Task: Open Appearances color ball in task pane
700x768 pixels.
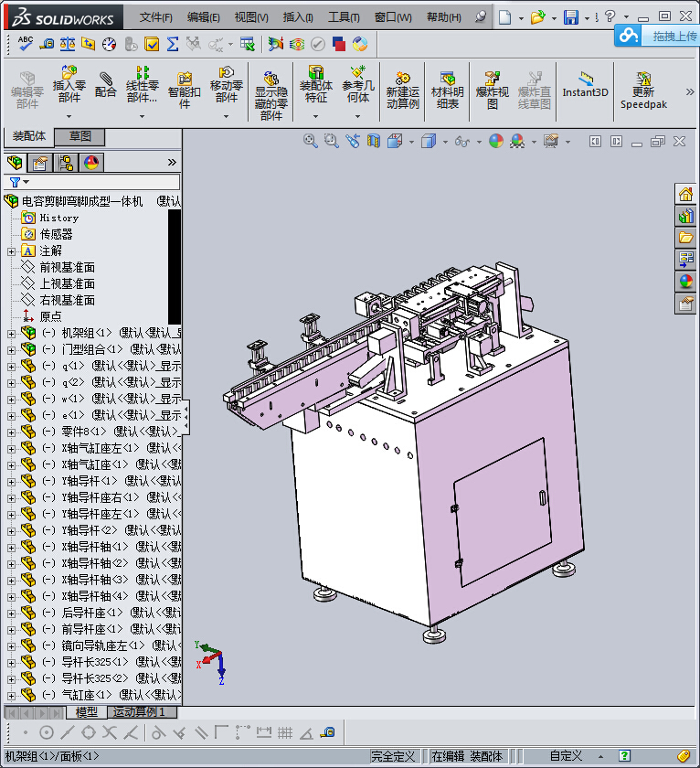Action: click(x=685, y=282)
